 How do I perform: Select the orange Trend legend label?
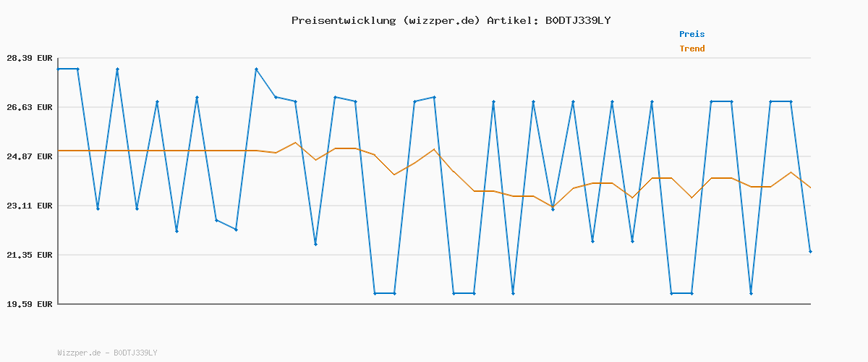692,49
